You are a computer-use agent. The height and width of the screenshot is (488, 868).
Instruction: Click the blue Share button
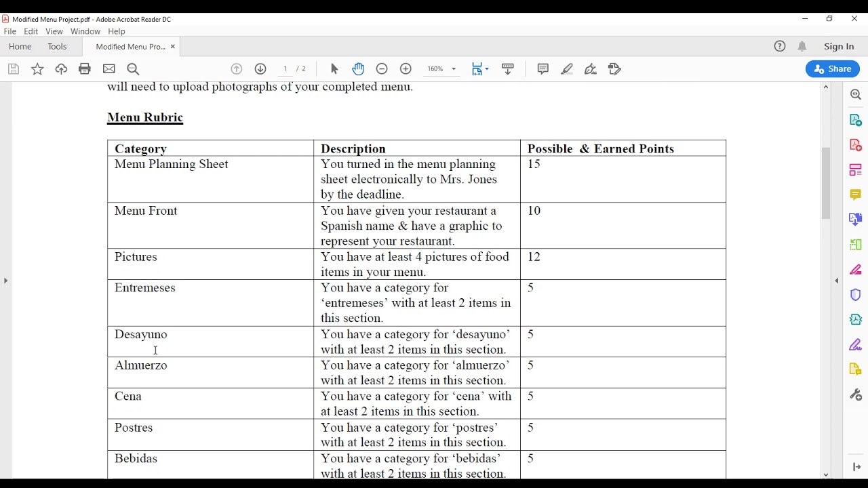tap(833, 69)
